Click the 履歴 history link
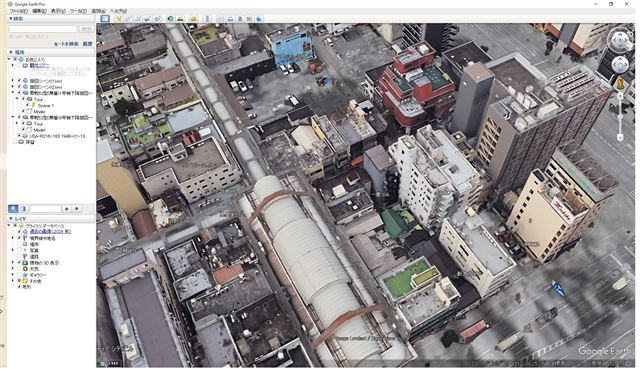 click(87, 44)
